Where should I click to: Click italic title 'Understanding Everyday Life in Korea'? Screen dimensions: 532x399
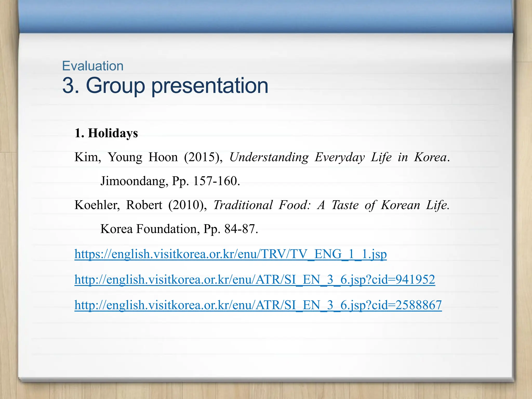(338, 157)
